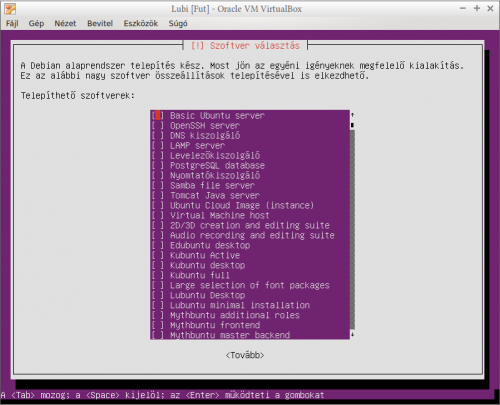Toggle the Lubuntu Desktop checkbox
This screenshot has width=500, height=405.
pyautogui.click(x=158, y=296)
